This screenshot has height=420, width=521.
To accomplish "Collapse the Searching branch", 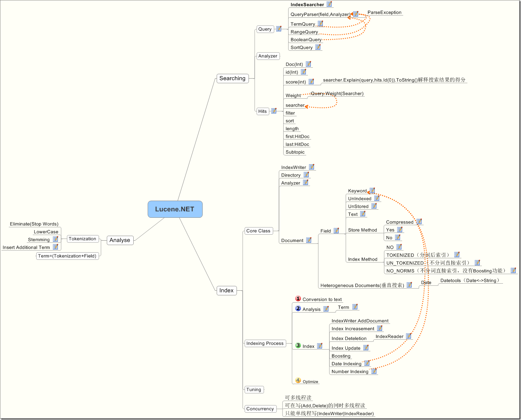I will 232,78.
